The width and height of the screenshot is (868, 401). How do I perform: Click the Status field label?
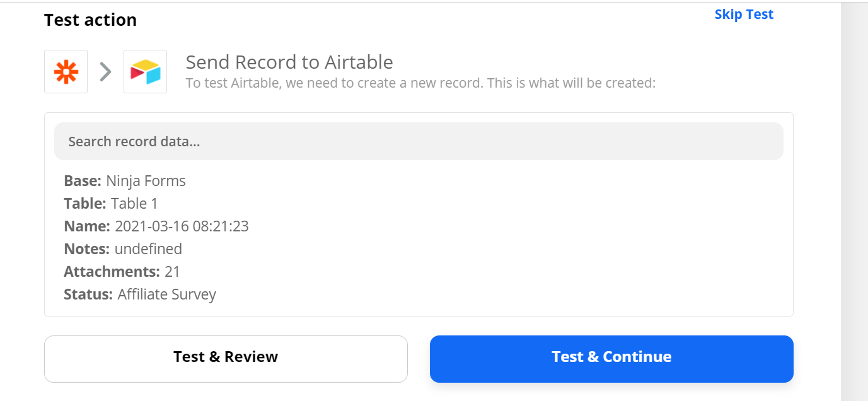pyautogui.click(x=88, y=294)
